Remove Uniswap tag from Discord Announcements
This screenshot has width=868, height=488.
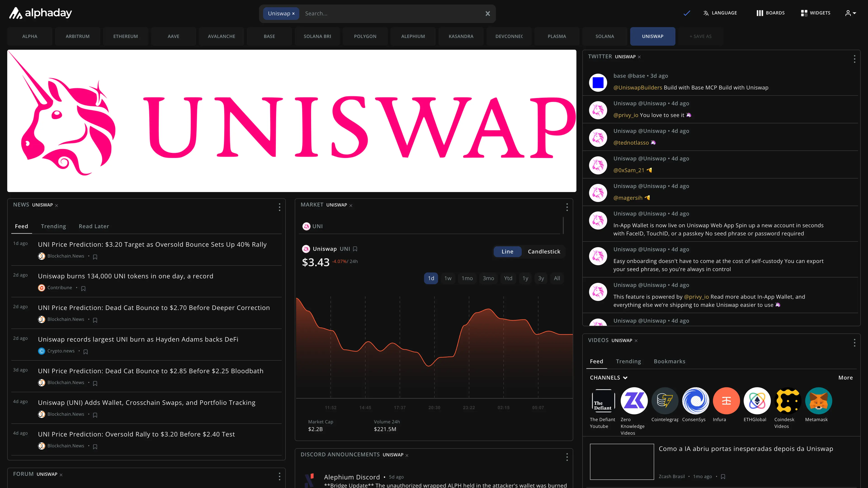pos(407,455)
